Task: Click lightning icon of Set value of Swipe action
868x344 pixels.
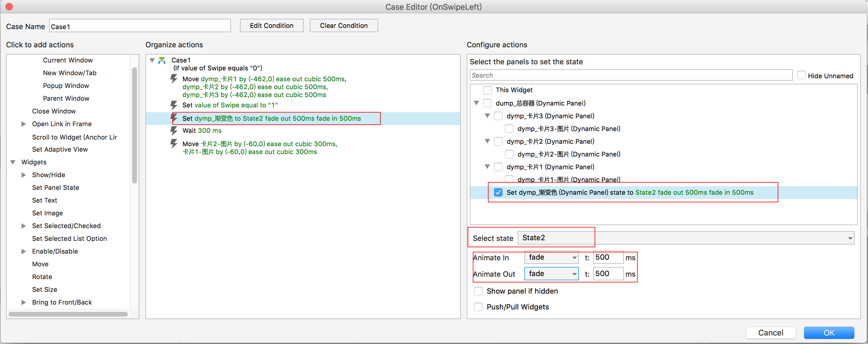Action: click(174, 105)
